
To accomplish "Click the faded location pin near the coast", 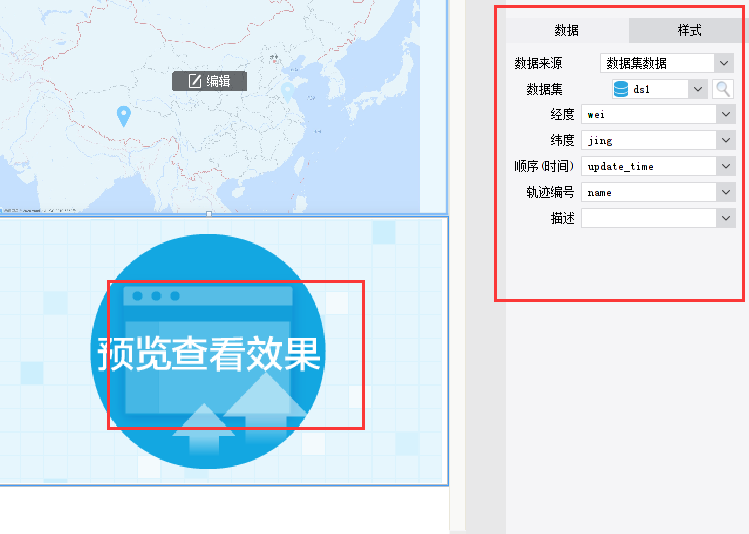I will pos(287,92).
